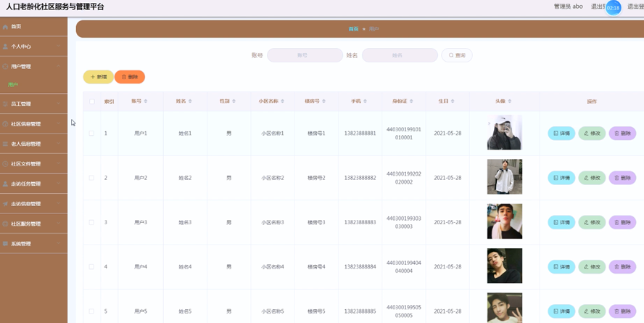Expand the 系统管理 menu chevron
Viewport: 644px width, 323px height.
[59, 244]
